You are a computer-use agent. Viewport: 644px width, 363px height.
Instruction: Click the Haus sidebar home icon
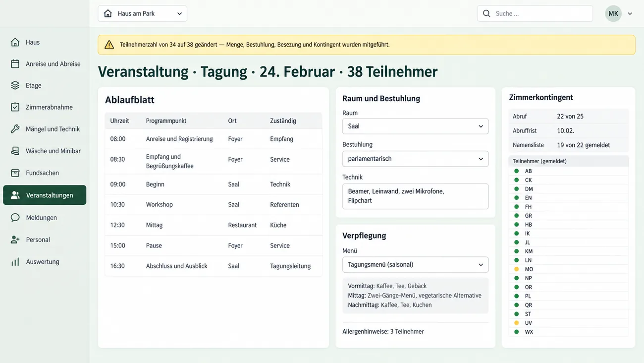coord(15,42)
